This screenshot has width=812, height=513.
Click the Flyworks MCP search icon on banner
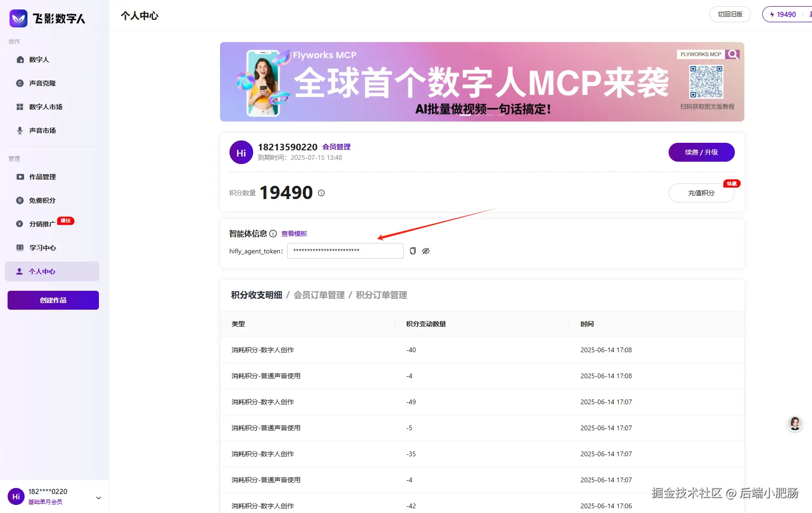733,54
